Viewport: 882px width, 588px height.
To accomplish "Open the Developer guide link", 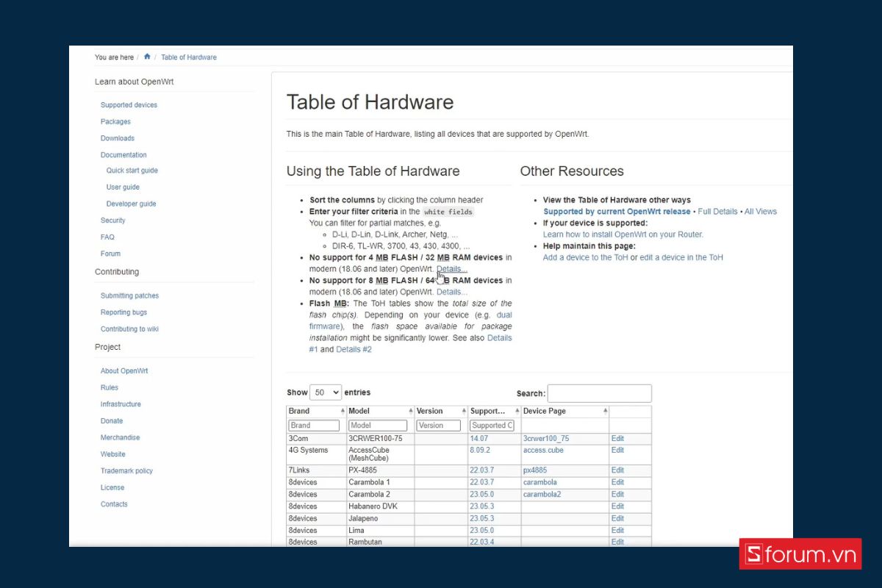I will click(x=132, y=204).
